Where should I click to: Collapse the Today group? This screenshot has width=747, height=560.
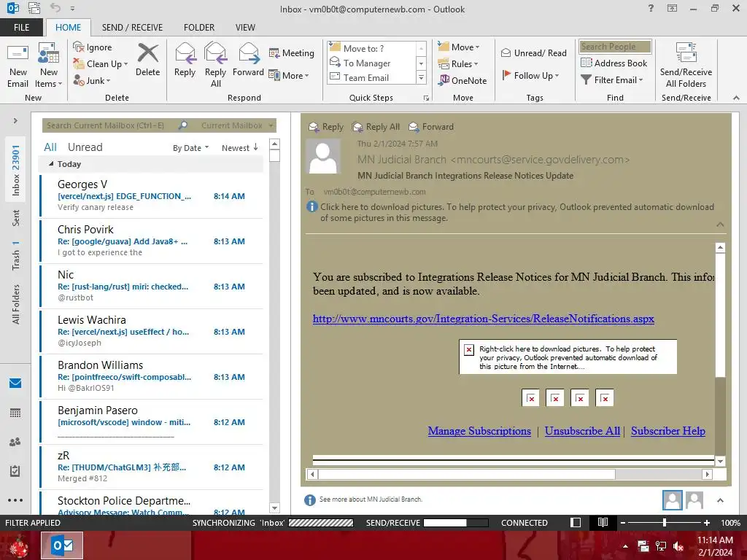[x=51, y=164]
